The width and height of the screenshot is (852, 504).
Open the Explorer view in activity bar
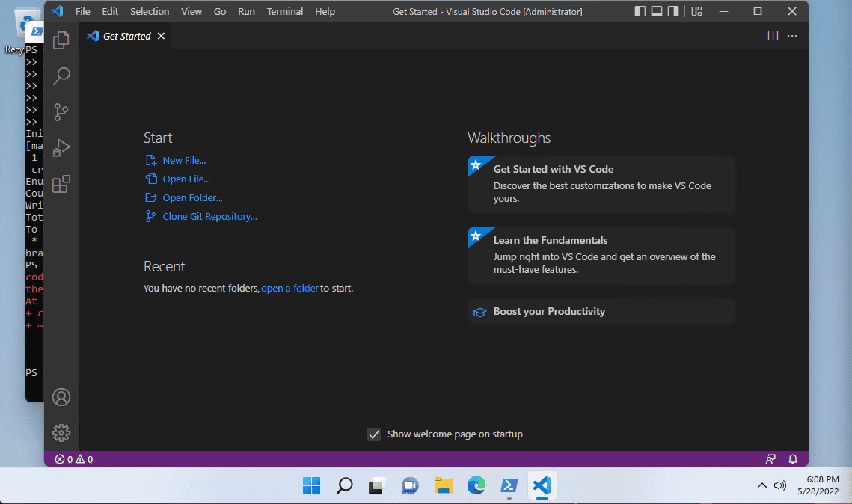coord(61,40)
